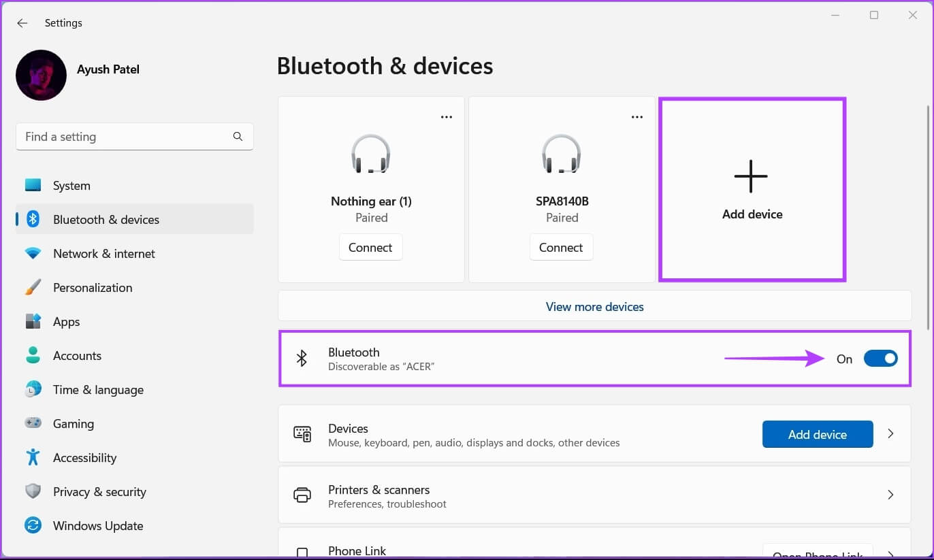934x560 pixels.
Task: Click the search magnifier icon
Action: click(x=238, y=136)
